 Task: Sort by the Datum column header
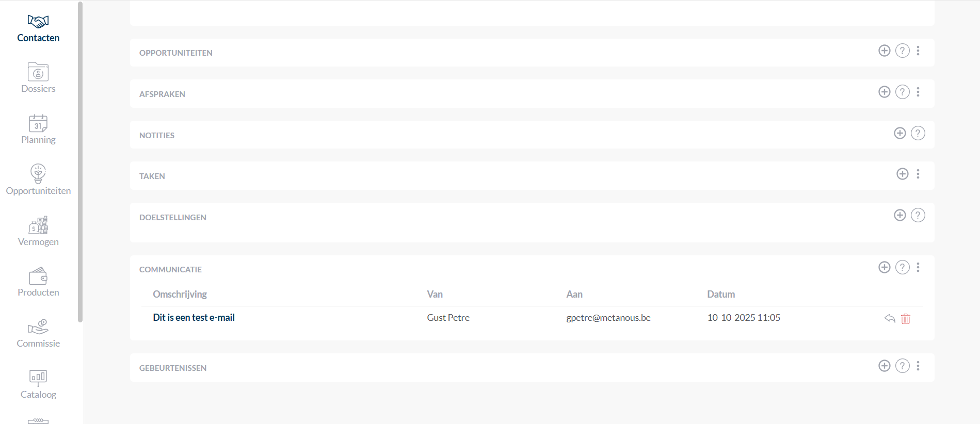pyautogui.click(x=720, y=295)
